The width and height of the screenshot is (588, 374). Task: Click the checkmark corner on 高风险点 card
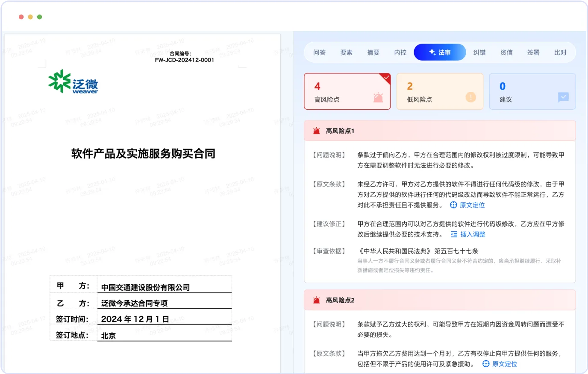[x=386, y=77]
